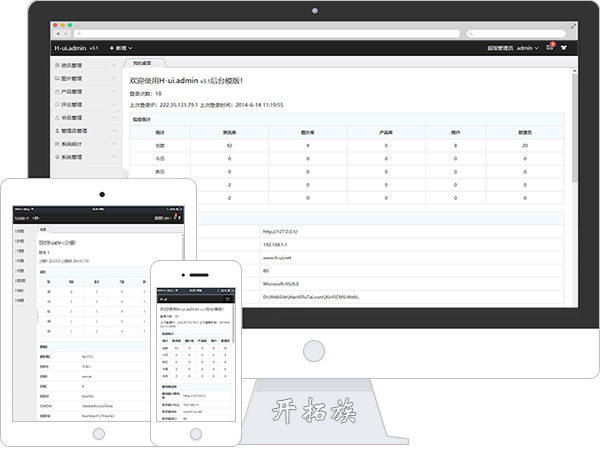Viewport: 600px width, 450px height.
Task: Click the yellow minimize light of browser window
Action: (x=62, y=25)
